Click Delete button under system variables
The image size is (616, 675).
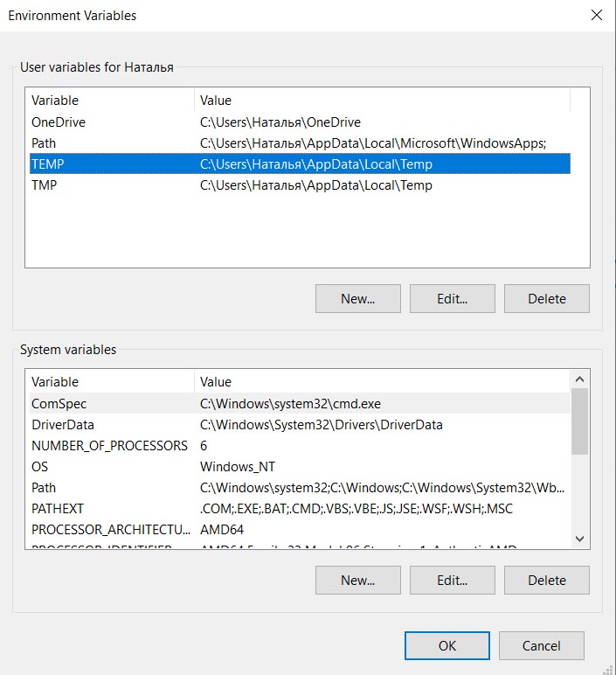pos(546,580)
